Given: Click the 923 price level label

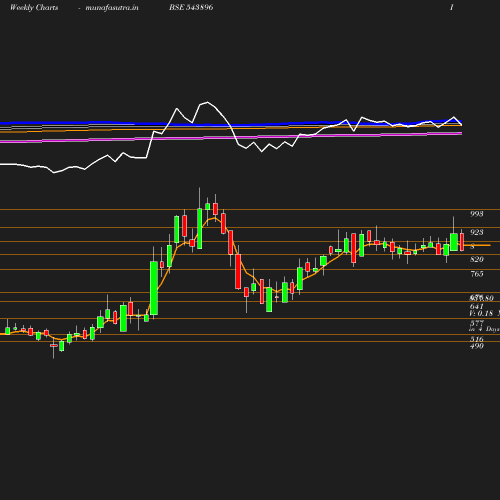Looking at the screenshot, I should (477, 232).
